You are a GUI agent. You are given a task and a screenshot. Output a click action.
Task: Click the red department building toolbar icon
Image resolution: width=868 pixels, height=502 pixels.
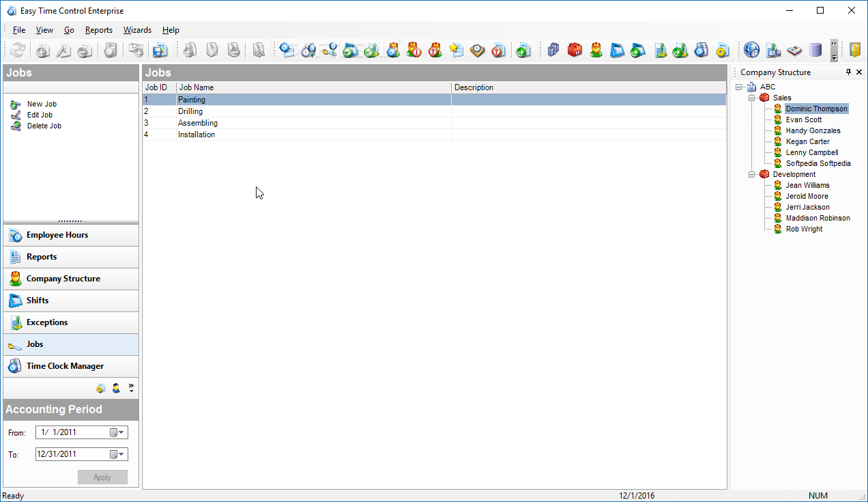575,50
